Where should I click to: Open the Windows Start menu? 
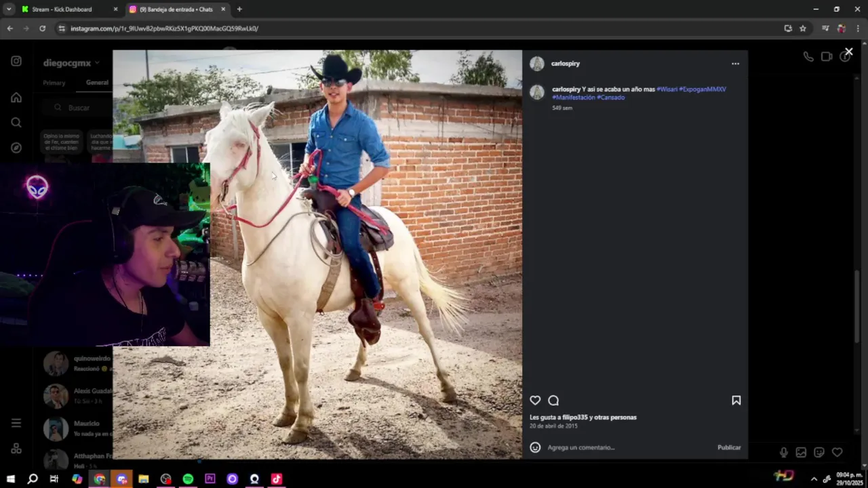pyautogui.click(x=10, y=479)
